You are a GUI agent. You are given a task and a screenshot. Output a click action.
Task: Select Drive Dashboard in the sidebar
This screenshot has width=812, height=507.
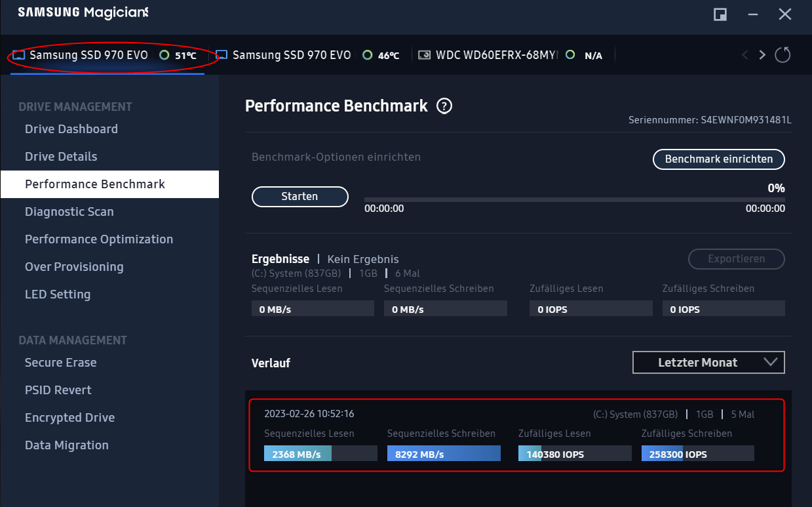pos(71,129)
